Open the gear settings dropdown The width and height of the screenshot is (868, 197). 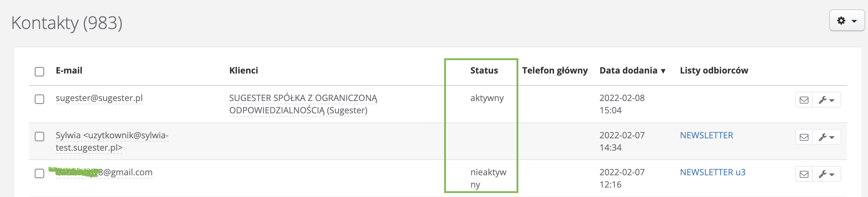tap(847, 21)
